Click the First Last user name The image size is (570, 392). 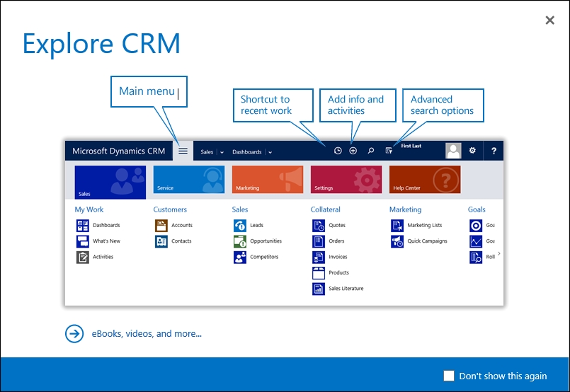[411, 146]
